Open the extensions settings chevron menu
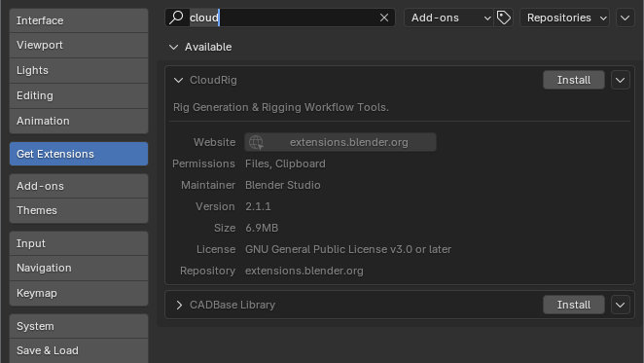This screenshot has width=644, height=363. (626, 18)
